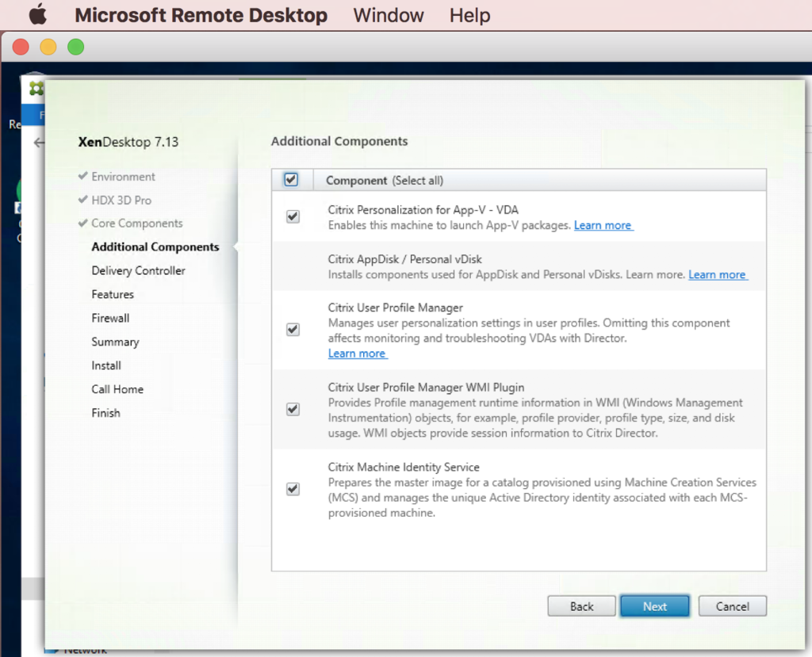
Task: Select the Environment step in sidebar
Action: pos(123,177)
